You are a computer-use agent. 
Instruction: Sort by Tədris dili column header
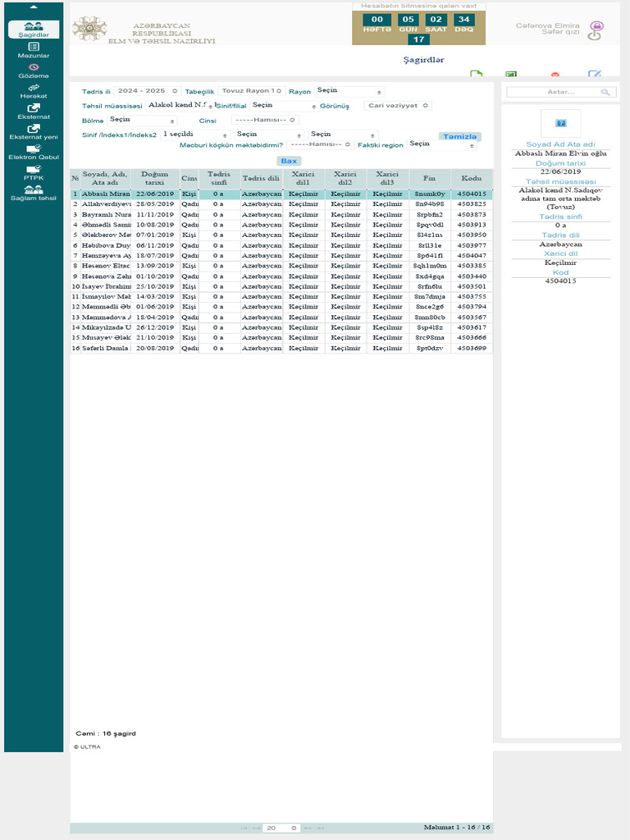pos(262,178)
